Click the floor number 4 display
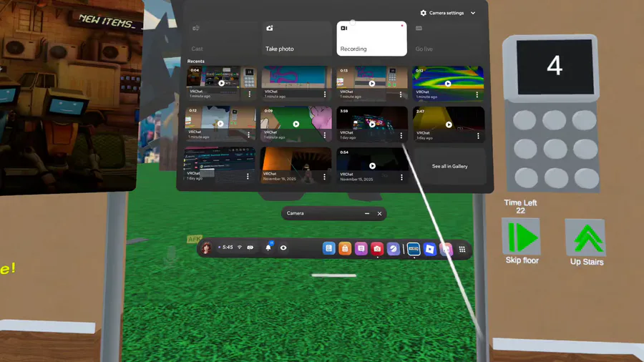The width and height of the screenshot is (644, 362). tap(555, 67)
